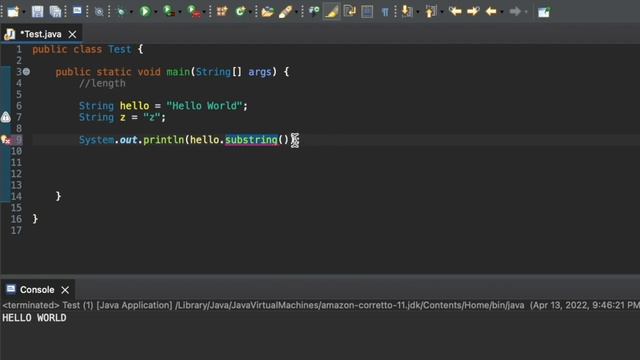Screen dimensions: 640x360
Task: Close the Console view
Action: [65, 290]
